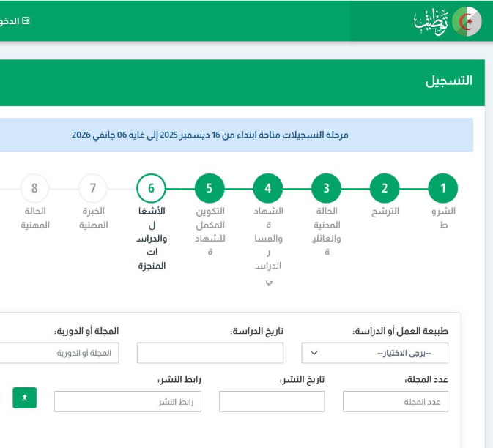
Task: Click the تاريخ النشر label
Action: [302, 379]
